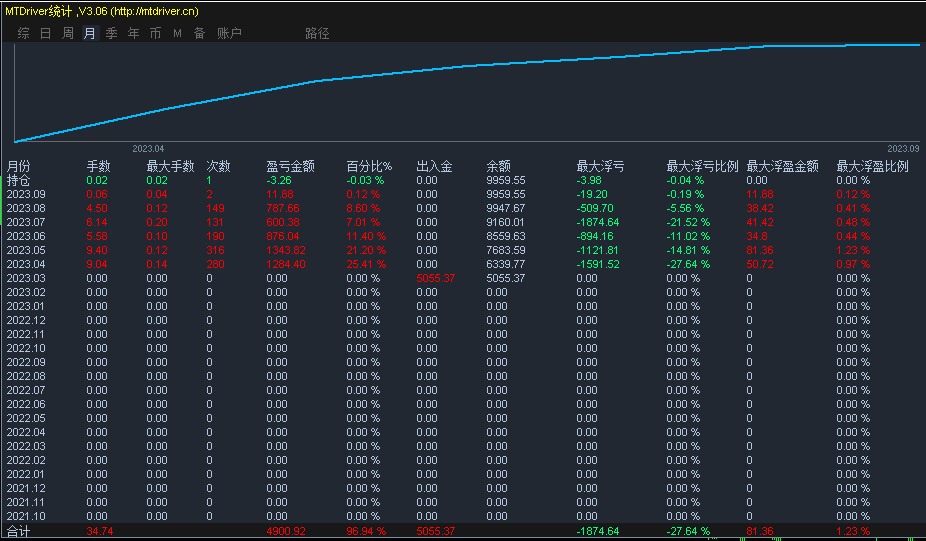Switch to the 年 yearly tab

coord(133,33)
